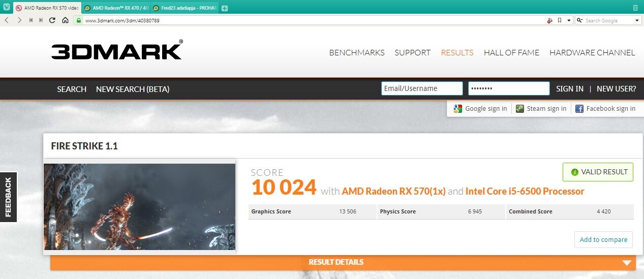This screenshot has width=644, height=279.
Task: Click the Fire Strike screenshot thumbnail
Action: tap(140, 207)
